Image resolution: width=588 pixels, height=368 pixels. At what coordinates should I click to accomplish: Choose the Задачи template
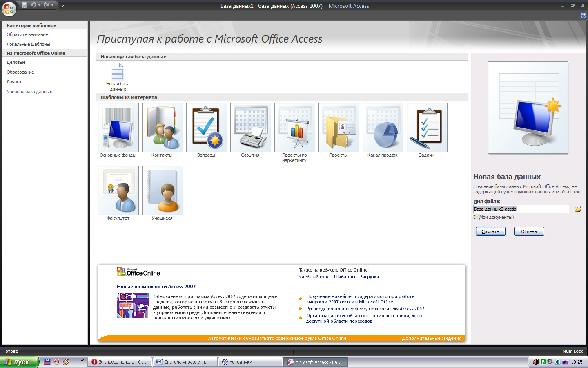pos(427,130)
